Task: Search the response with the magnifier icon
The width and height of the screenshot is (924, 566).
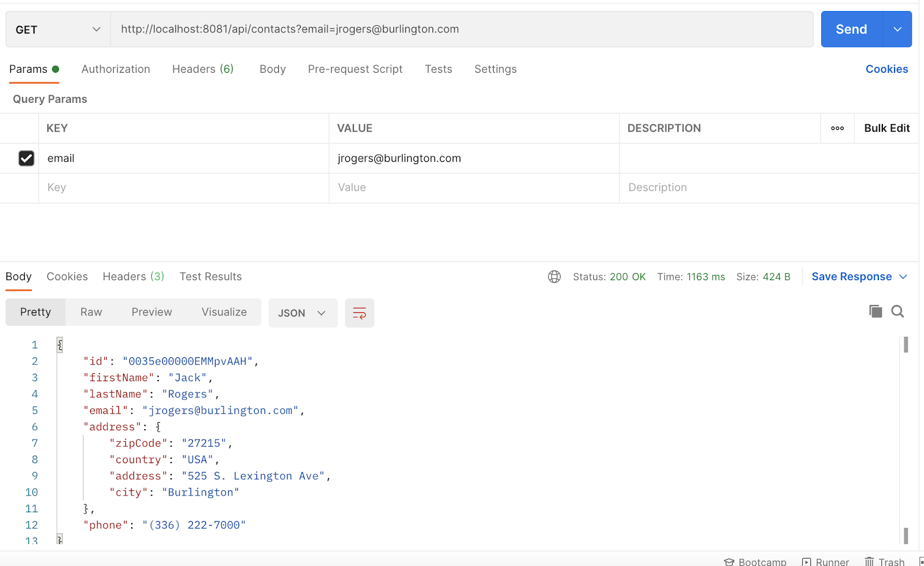Action: click(x=897, y=311)
